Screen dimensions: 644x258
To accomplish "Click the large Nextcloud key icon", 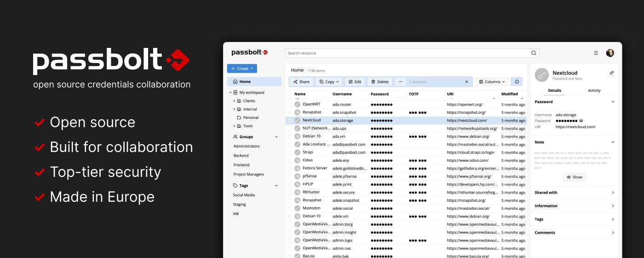I will 542,75.
